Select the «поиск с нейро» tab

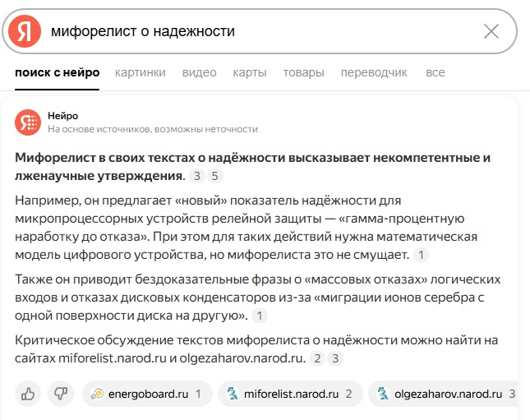click(58, 72)
